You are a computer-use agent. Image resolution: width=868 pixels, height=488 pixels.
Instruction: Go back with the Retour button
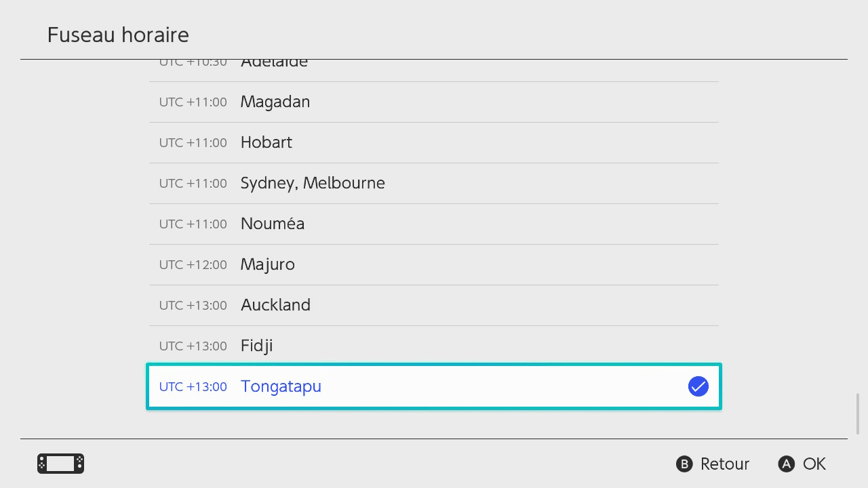click(713, 464)
